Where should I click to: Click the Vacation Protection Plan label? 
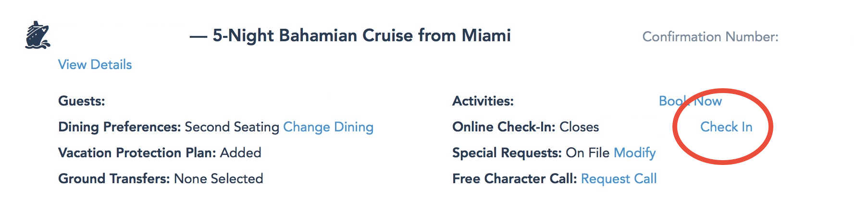pos(137,153)
